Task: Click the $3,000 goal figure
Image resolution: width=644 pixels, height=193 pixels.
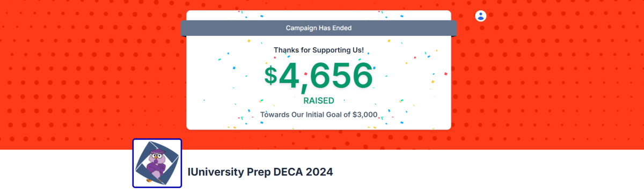Action: tap(365, 114)
